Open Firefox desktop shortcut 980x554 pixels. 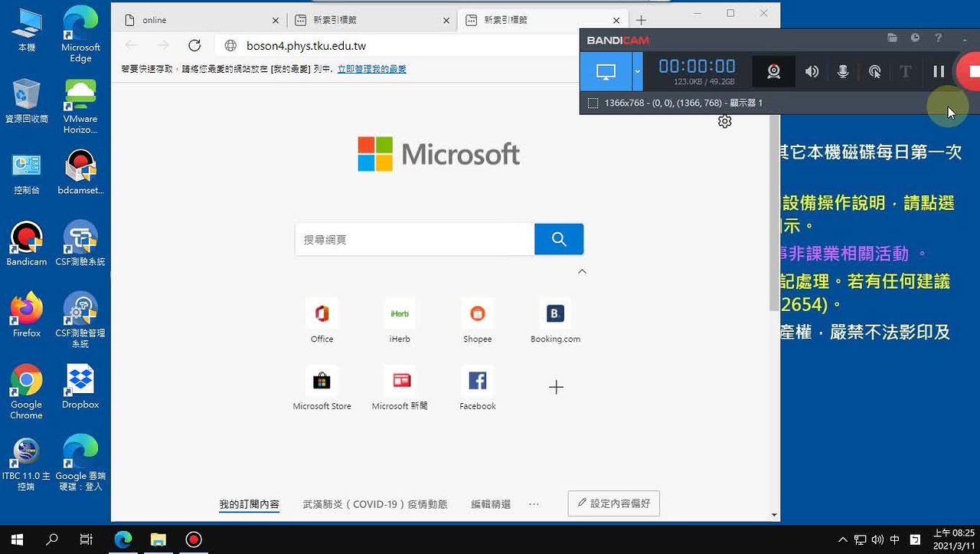(26, 315)
